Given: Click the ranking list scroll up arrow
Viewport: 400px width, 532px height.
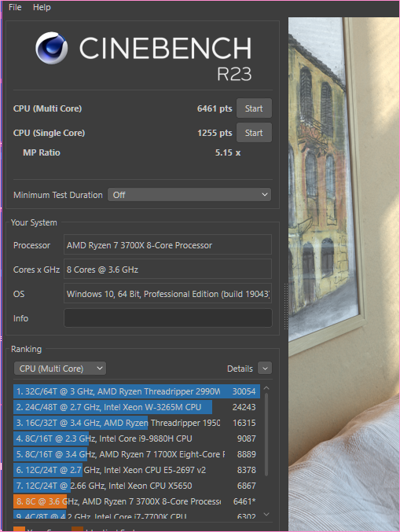Looking at the screenshot, I should point(266,388).
